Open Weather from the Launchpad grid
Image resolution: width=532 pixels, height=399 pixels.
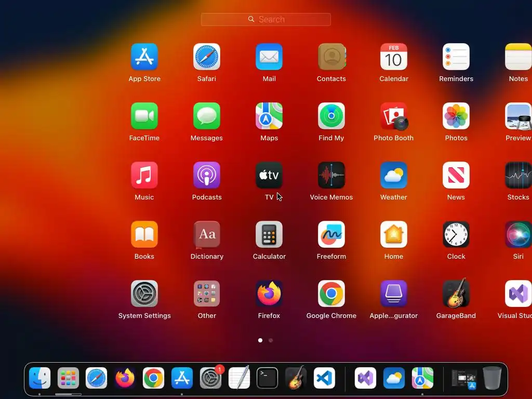click(394, 175)
